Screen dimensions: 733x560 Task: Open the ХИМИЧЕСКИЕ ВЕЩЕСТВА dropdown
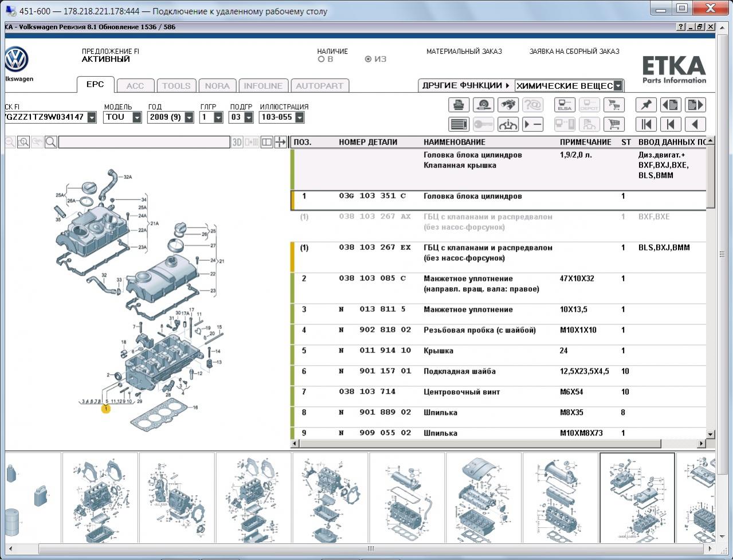[618, 86]
